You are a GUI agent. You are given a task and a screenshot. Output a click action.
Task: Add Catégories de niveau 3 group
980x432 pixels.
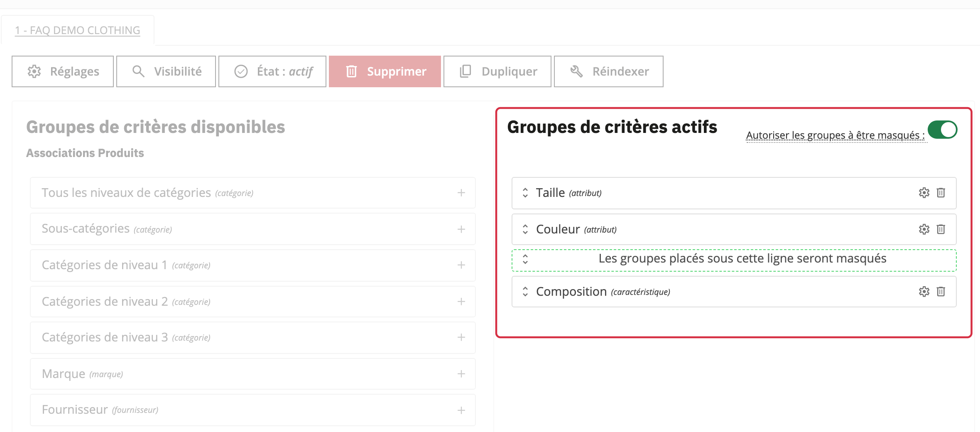coord(461,337)
